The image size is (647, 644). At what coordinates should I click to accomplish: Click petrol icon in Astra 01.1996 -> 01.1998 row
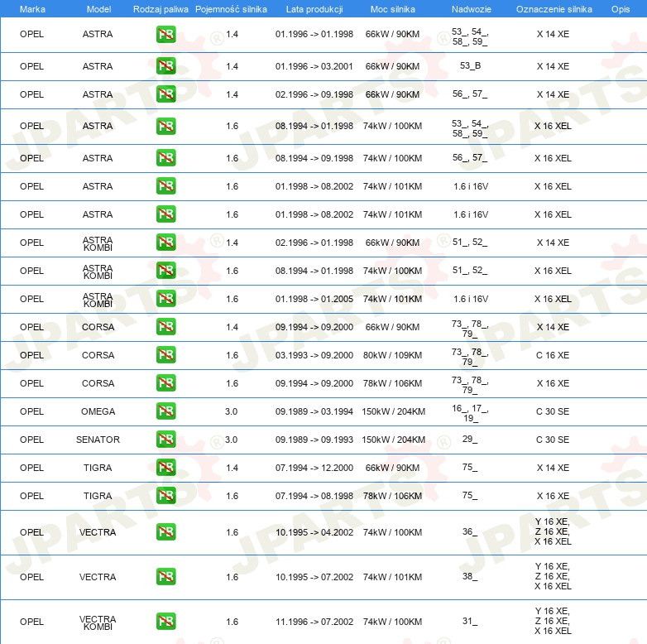pyautogui.click(x=165, y=34)
